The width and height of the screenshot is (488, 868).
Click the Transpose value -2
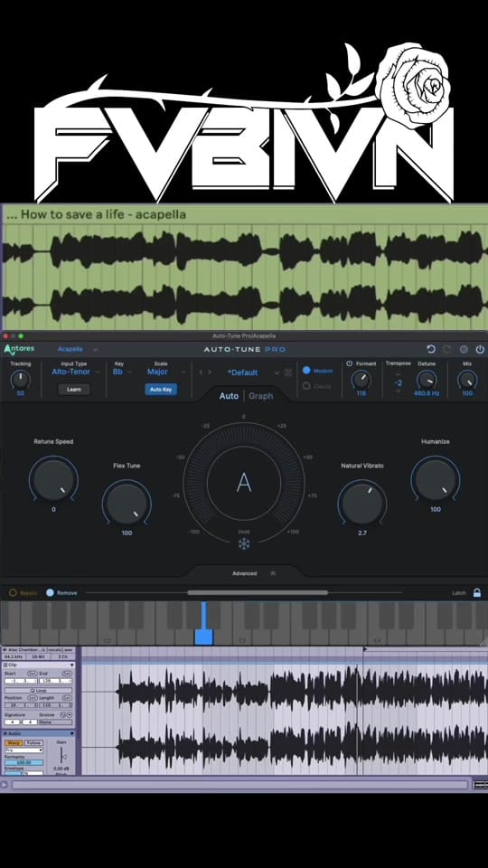coord(399,382)
